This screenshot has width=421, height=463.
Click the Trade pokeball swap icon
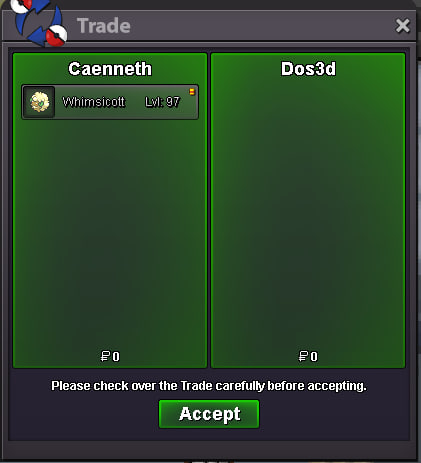39,23
